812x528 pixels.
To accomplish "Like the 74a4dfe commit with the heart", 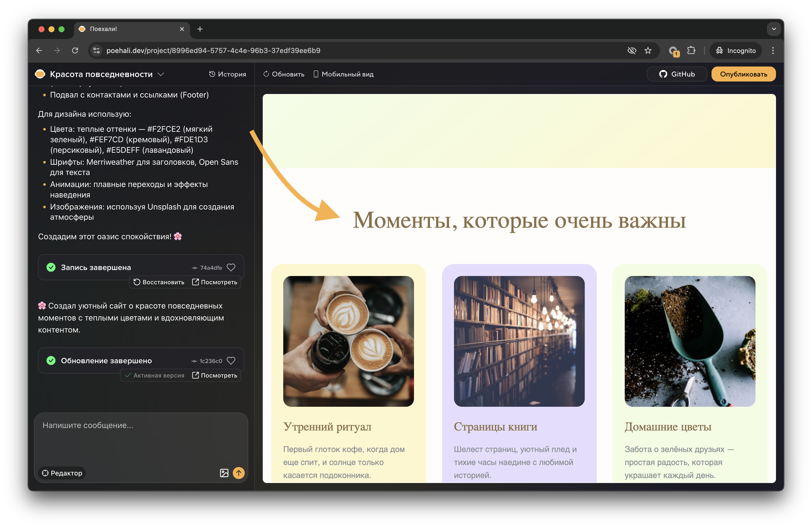I will click(231, 267).
